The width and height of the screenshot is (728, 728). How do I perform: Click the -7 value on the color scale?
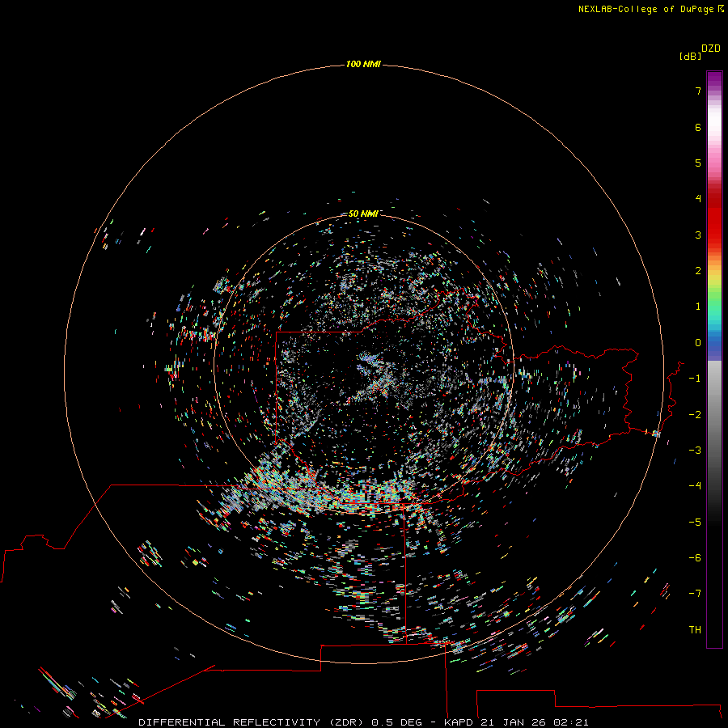695,594
